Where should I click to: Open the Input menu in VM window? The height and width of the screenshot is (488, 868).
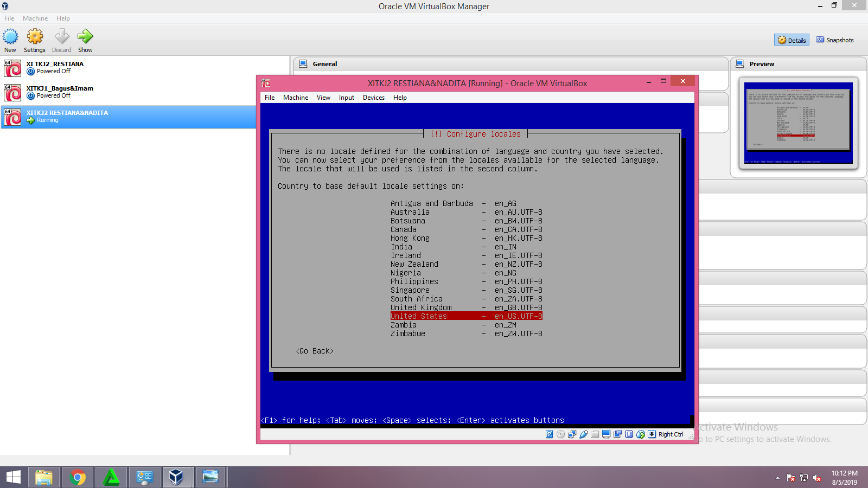click(x=347, y=98)
